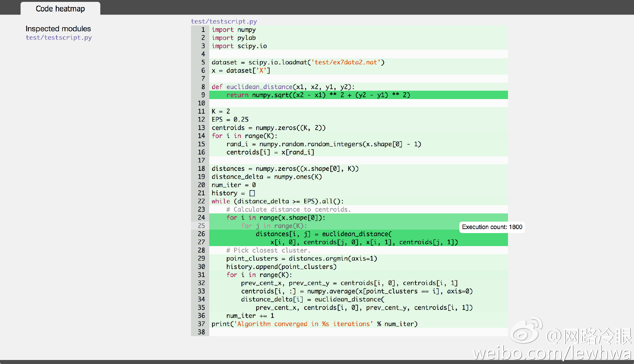634x364 pixels.
Task: Click the Execution count 1800 tooltip
Action: [x=492, y=227]
